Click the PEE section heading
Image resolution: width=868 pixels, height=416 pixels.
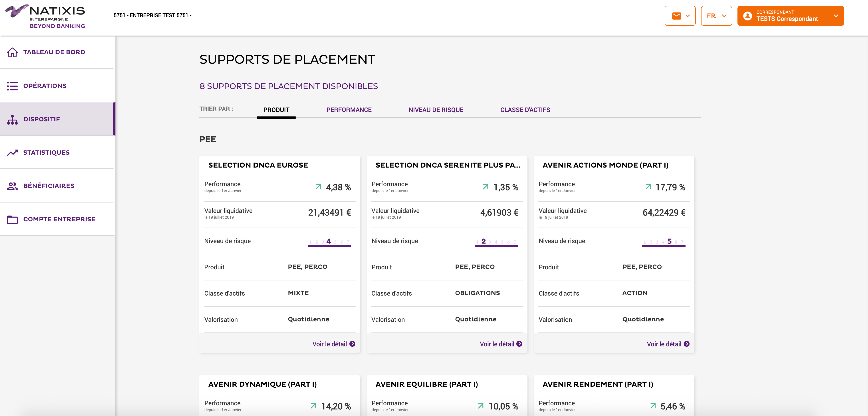[x=208, y=139]
